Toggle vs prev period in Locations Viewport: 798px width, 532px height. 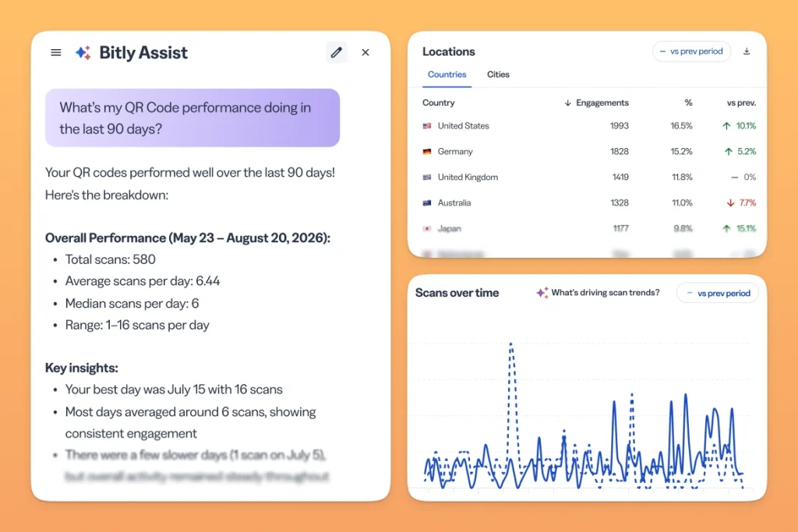(x=692, y=51)
